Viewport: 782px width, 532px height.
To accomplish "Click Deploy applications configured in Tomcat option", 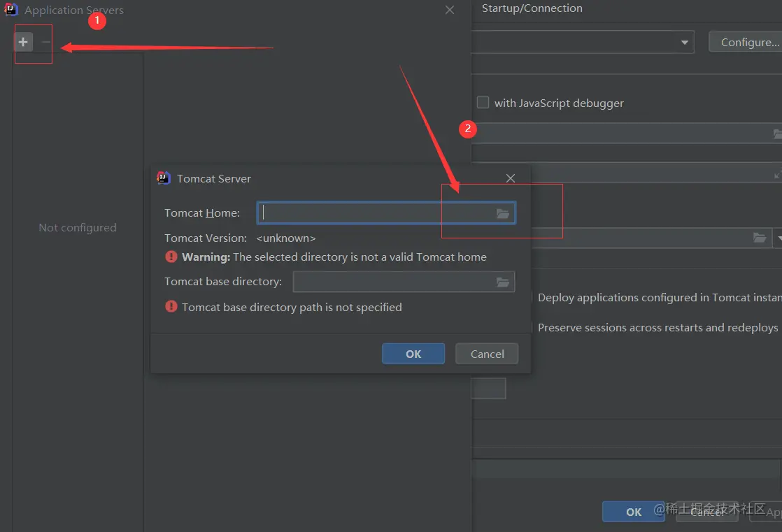I will (x=660, y=298).
